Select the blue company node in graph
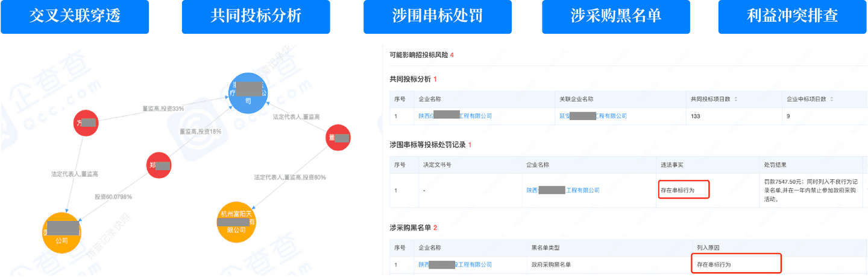Viewport: 868px width, 277px height. (248, 94)
